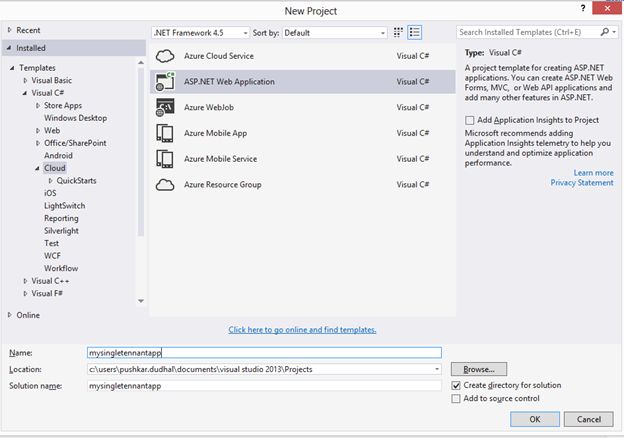624x438 pixels.
Task: Select WCF in template tree
Action: [x=52, y=256]
